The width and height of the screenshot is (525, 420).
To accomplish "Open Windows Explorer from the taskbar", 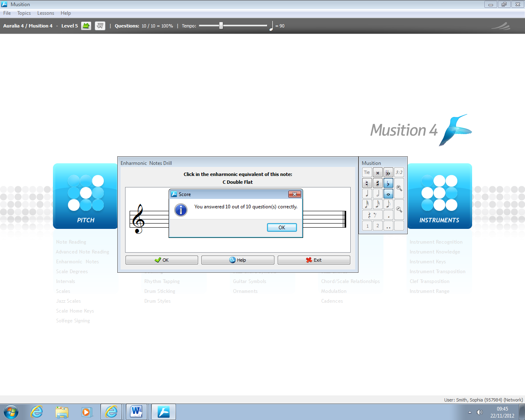I will (62, 412).
